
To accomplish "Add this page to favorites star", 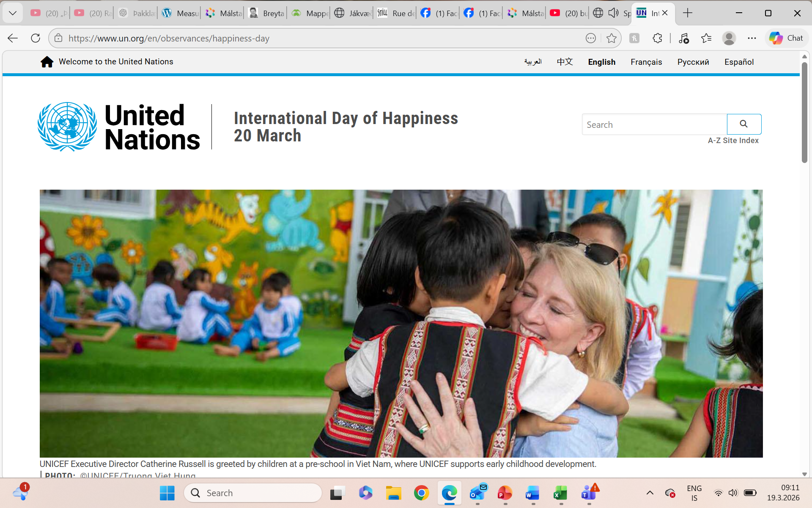I will [611, 39].
